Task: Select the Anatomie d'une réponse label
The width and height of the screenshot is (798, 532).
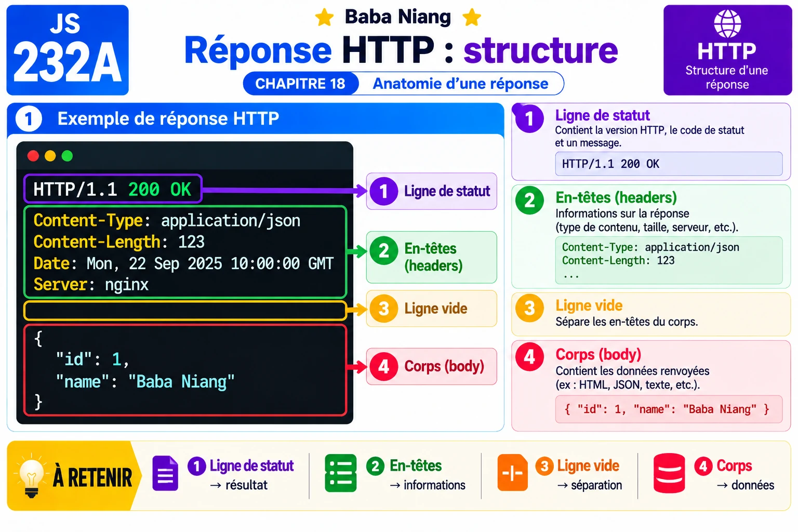Action: (x=460, y=84)
